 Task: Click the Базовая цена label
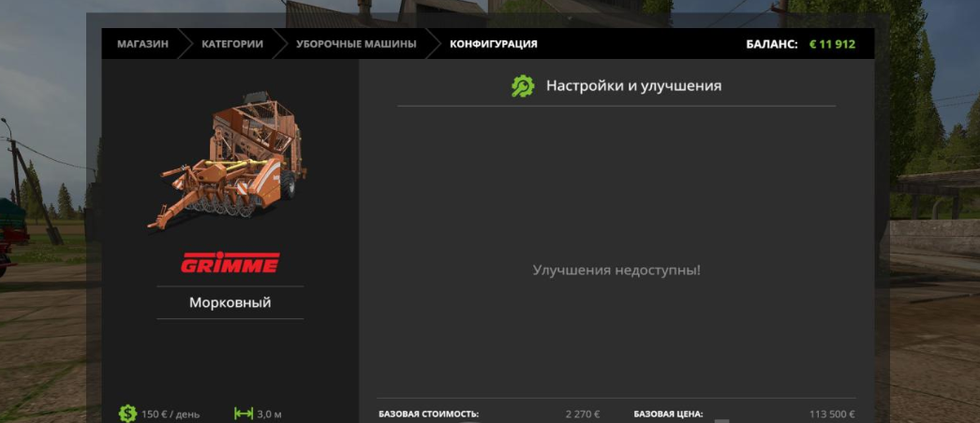[668, 414]
